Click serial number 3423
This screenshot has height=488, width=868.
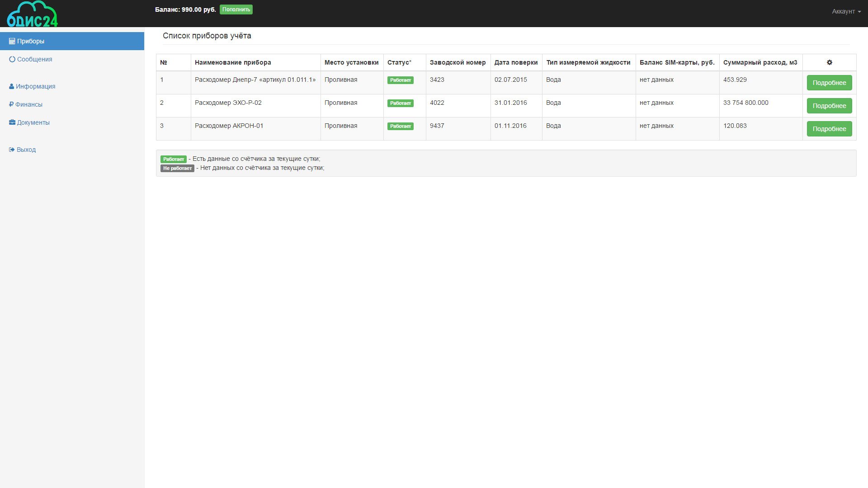tap(437, 80)
